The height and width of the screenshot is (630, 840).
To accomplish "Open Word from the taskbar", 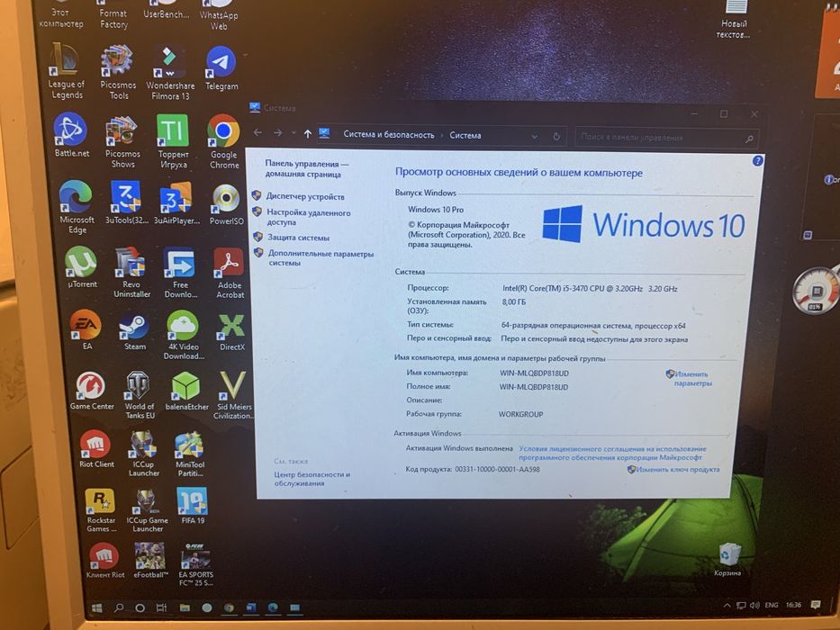I will coord(251,607).
